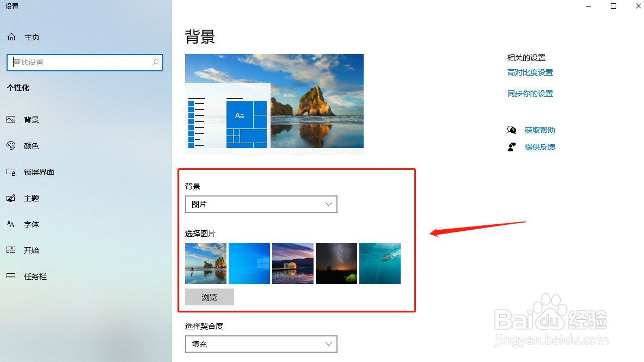Click the 提供反馈 (Give feedback) icon
Viewport: 644px width, 362px height.
pos(511,147)
